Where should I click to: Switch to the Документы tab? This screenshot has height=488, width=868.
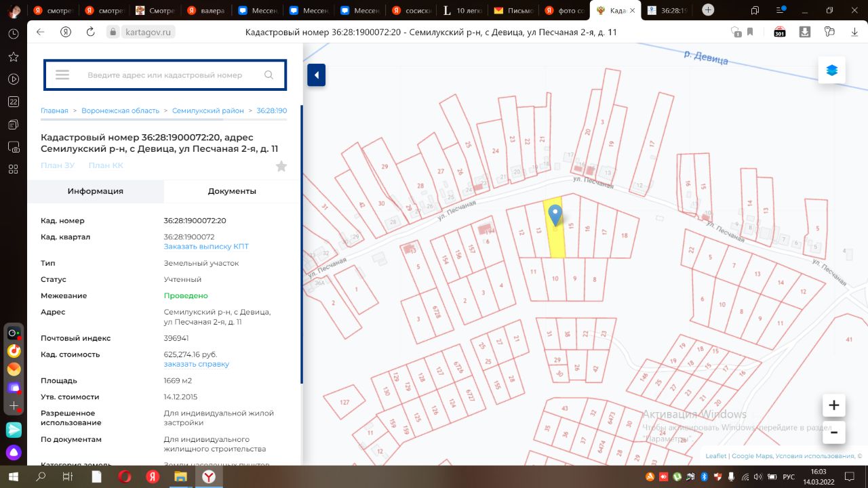(232, 191)
